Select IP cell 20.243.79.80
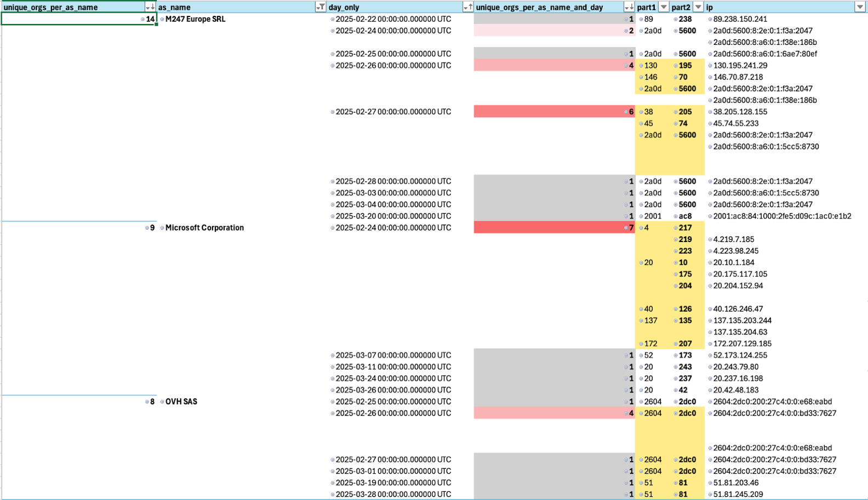The height and width of the screenshot is (500, 868). tap(786, 367)
